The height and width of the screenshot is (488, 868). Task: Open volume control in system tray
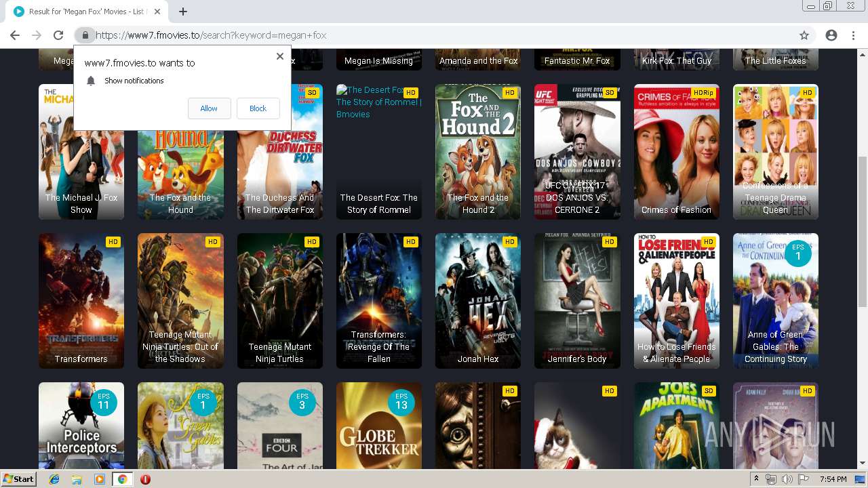787,479
